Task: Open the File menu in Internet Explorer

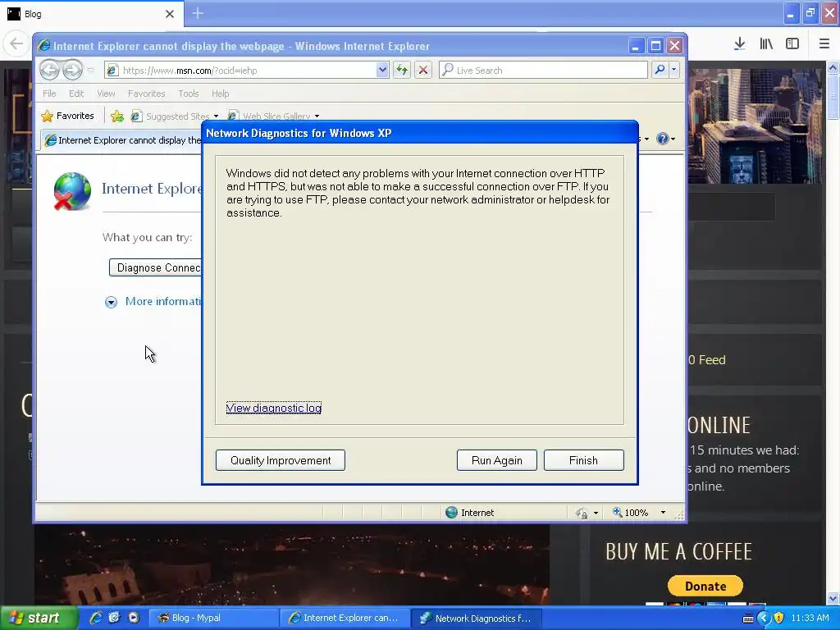Action: pyautogui.click(x=49, y=94)
